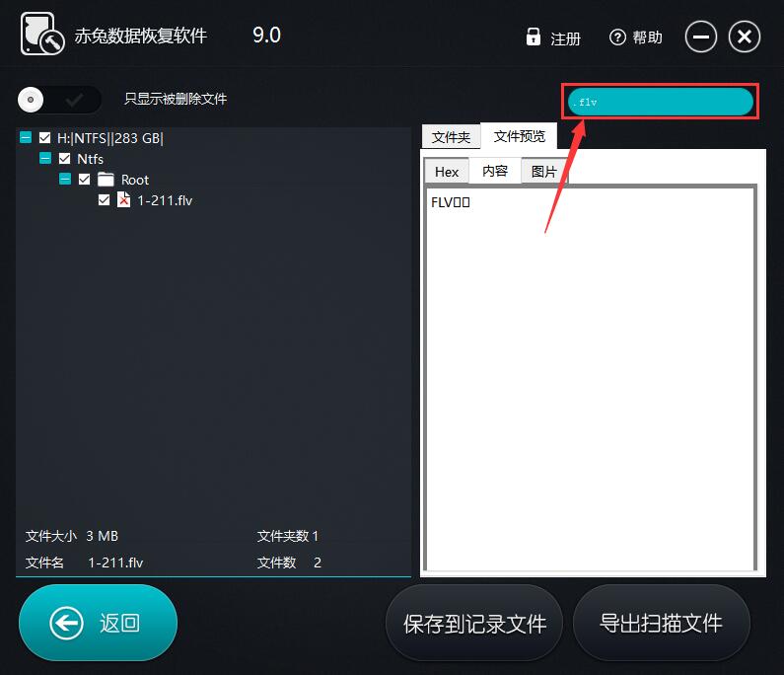Click the data recovery app logo icon
Image resolution: width=784 pixels, height=675 pixels.
click(42, 34)
